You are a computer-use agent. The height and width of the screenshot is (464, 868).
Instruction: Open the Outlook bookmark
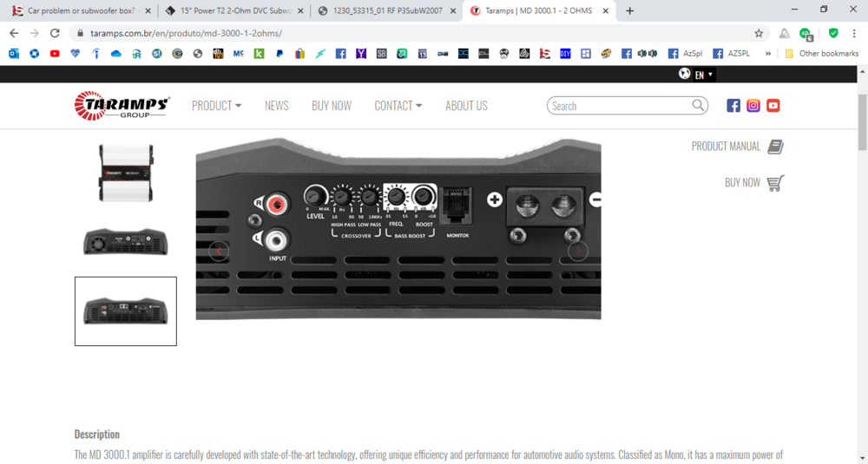click(14, 54)
